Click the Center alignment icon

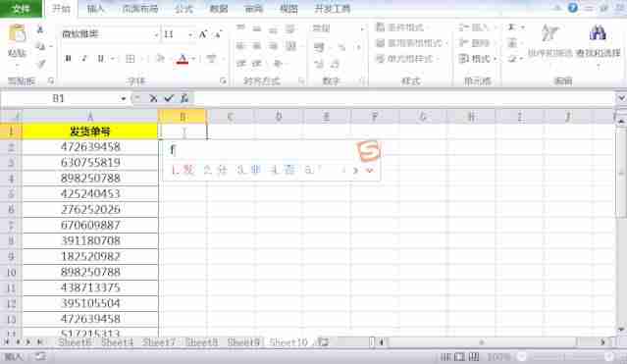(257, 45)
